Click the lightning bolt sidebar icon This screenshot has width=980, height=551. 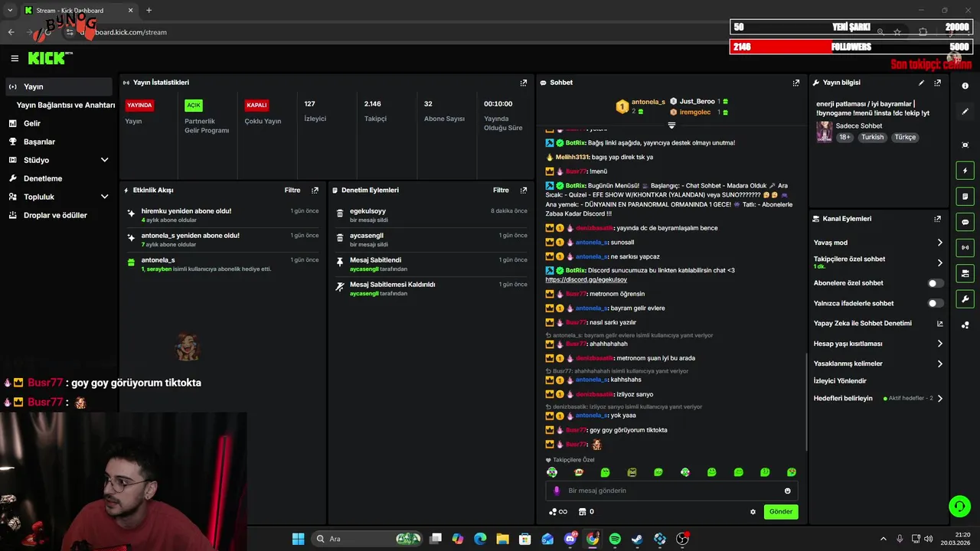pyautogui.click(x=965, y=171)
